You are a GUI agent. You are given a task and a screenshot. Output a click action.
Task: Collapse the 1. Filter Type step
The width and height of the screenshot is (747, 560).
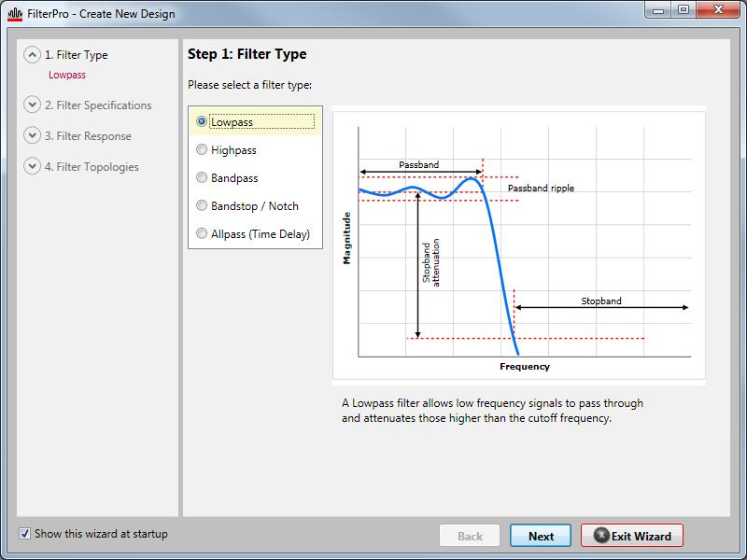tap(32, 55)
